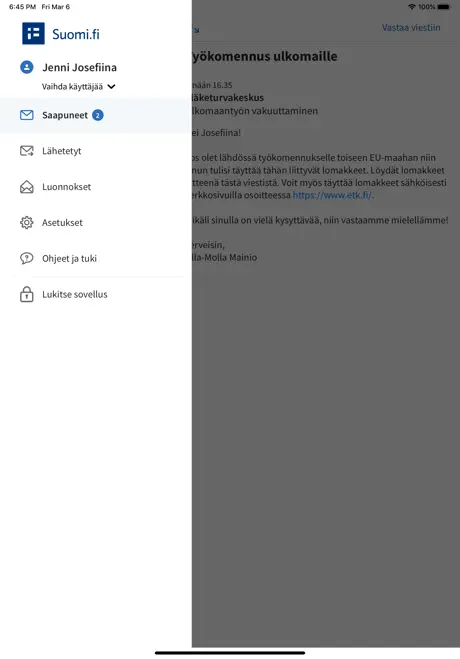
Task: Go to Asetukset settings
Action: coord(96,222)
